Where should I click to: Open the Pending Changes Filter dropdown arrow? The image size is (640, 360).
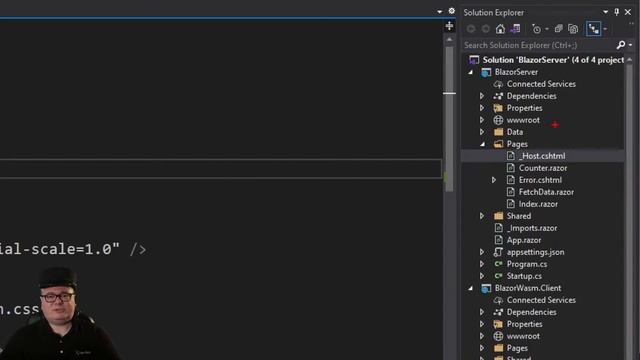547,29
